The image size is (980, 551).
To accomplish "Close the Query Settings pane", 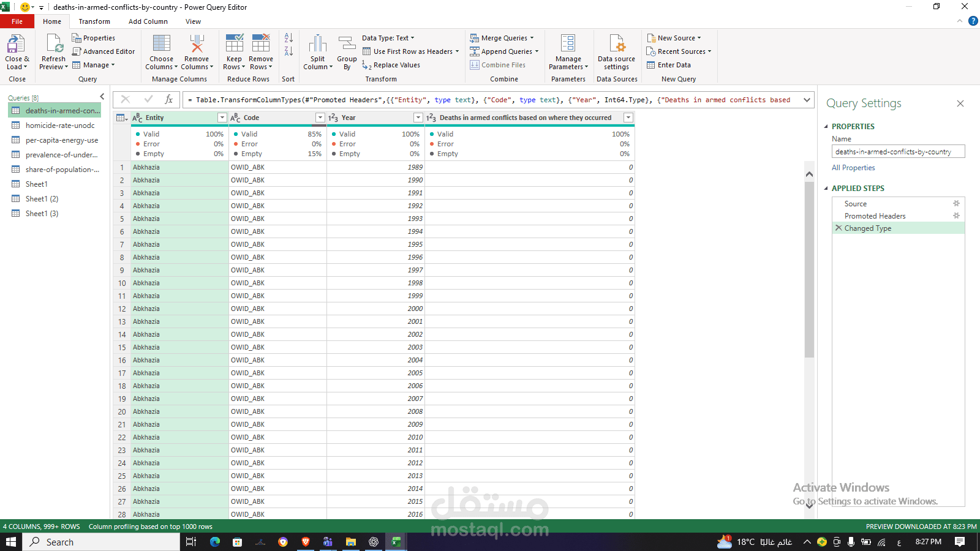I will tap(960, 103).
